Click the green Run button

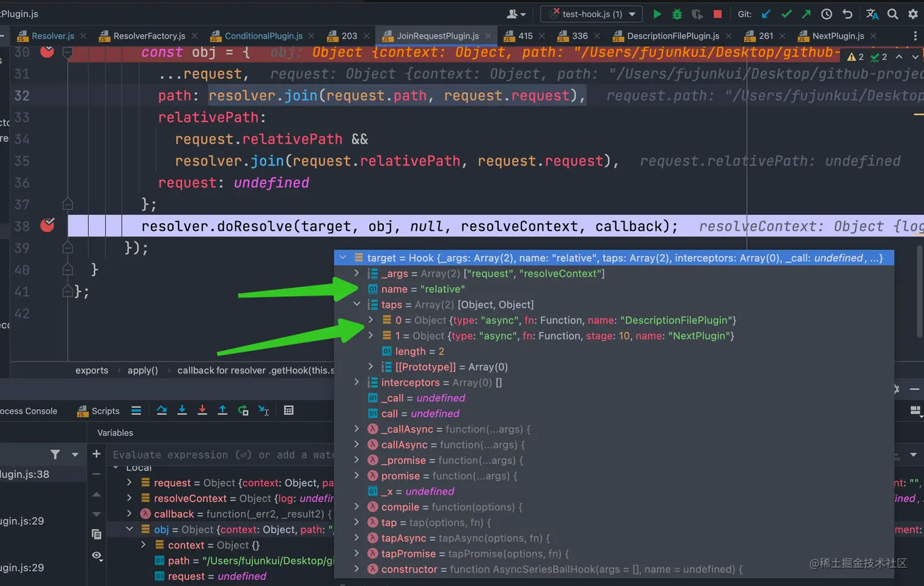657,14
